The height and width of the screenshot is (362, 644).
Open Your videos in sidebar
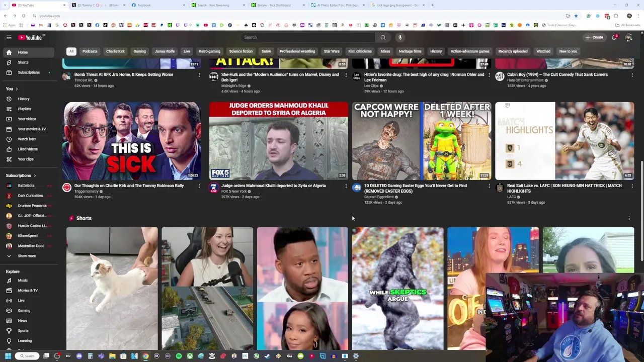tap(28, 119)
